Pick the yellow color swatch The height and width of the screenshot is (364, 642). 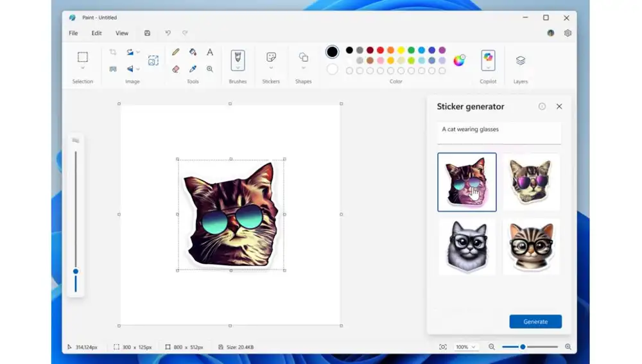pyautogui.click(x=401, y=50)
